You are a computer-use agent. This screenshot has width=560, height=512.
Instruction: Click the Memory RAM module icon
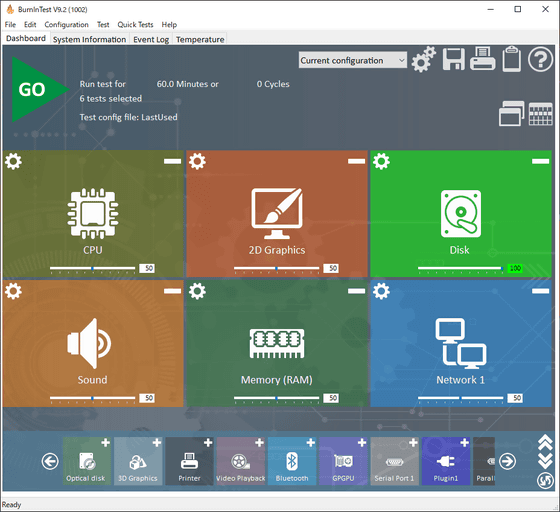click(277, 343)
